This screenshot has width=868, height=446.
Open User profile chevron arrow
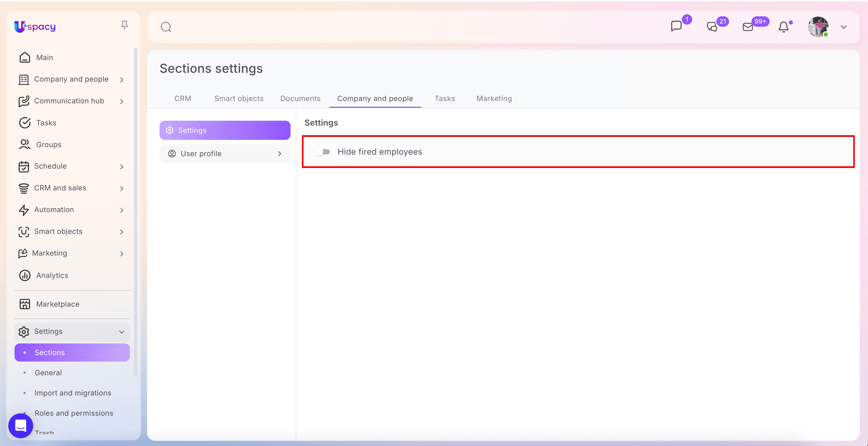(x=279, y=154)
